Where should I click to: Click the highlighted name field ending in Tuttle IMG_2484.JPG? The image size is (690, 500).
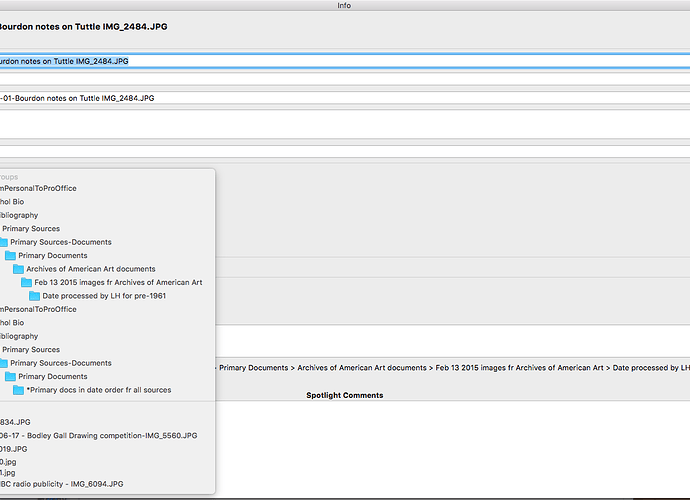click(345, 61)
